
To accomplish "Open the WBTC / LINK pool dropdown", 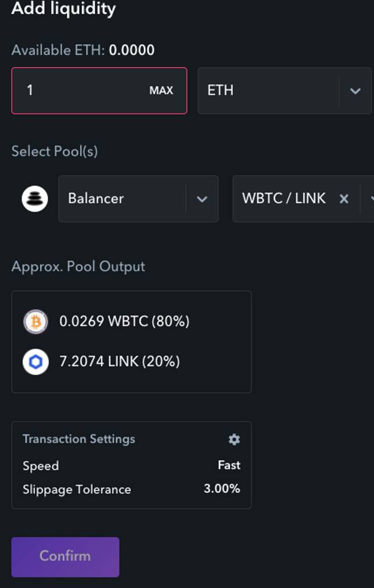I will click(303, 199).
